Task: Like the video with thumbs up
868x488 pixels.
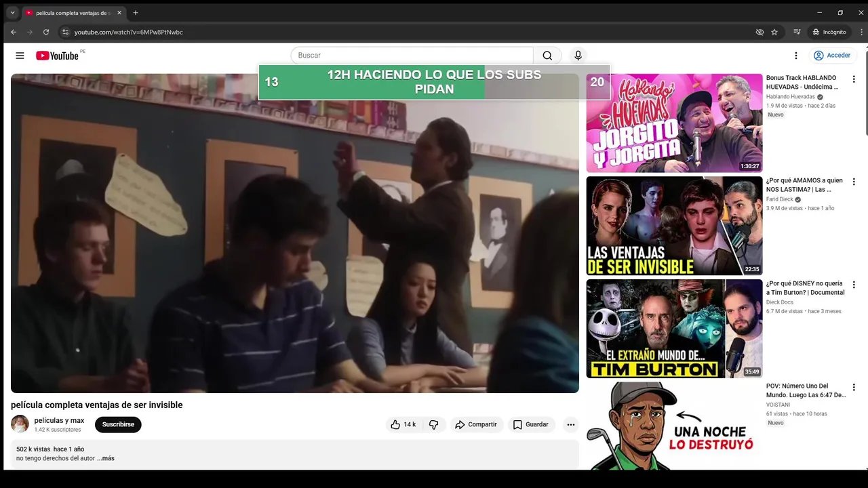Action: 403,424
